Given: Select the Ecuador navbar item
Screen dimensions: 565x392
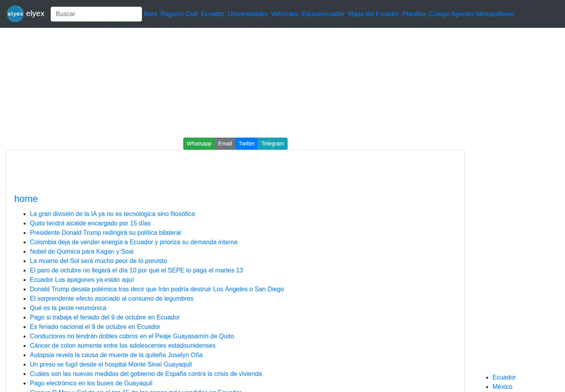Looking at the screenshot, I should pos(213,14).
